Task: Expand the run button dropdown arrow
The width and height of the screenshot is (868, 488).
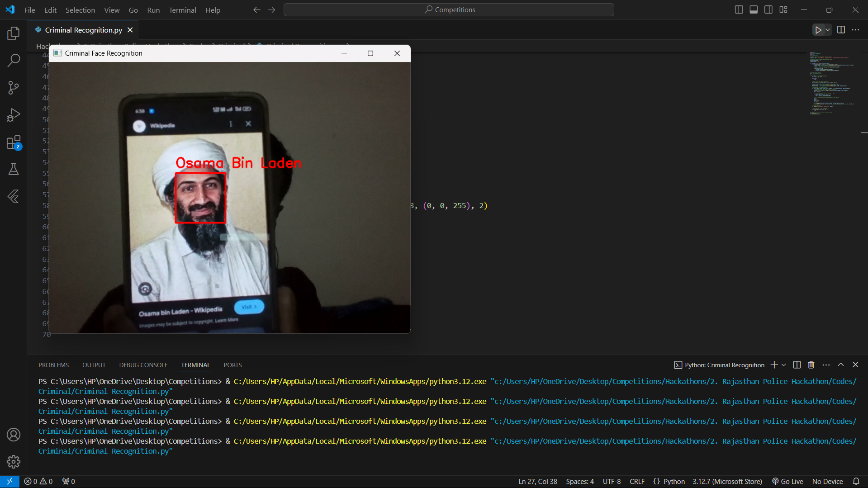Action: (x=828, y=30)
